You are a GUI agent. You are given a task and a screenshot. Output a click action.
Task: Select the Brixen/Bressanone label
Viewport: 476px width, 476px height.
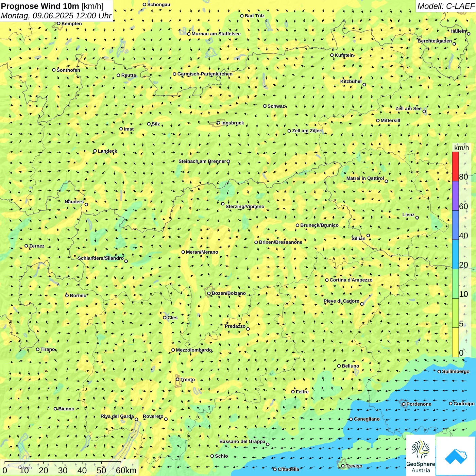coord(280,242)
